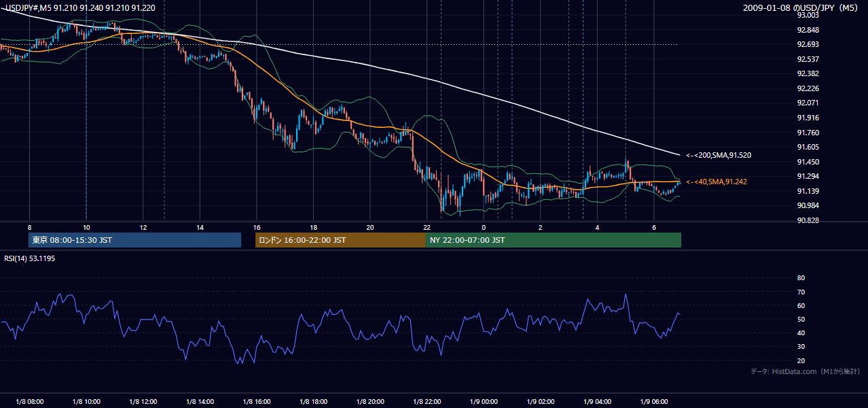
Task: Click hour label 14 on price chart axis
Action: (x=200, y=227)
